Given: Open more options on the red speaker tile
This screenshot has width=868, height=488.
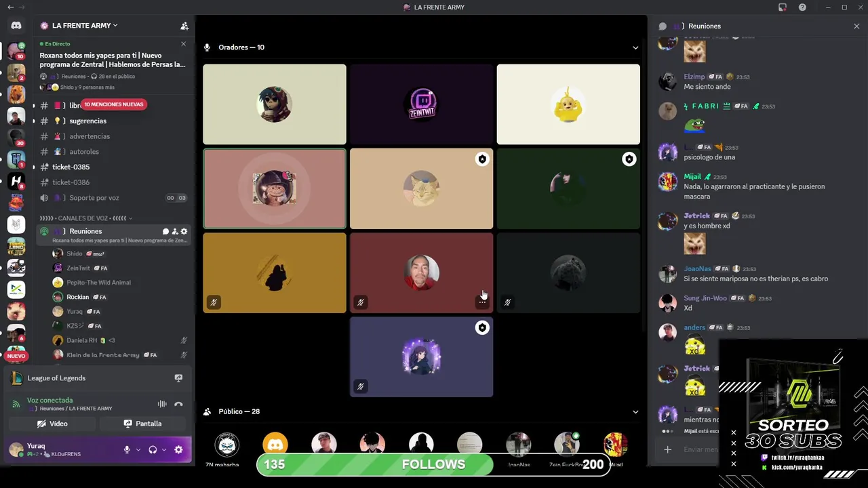Looking at the screenshot, I should (481, 302).
